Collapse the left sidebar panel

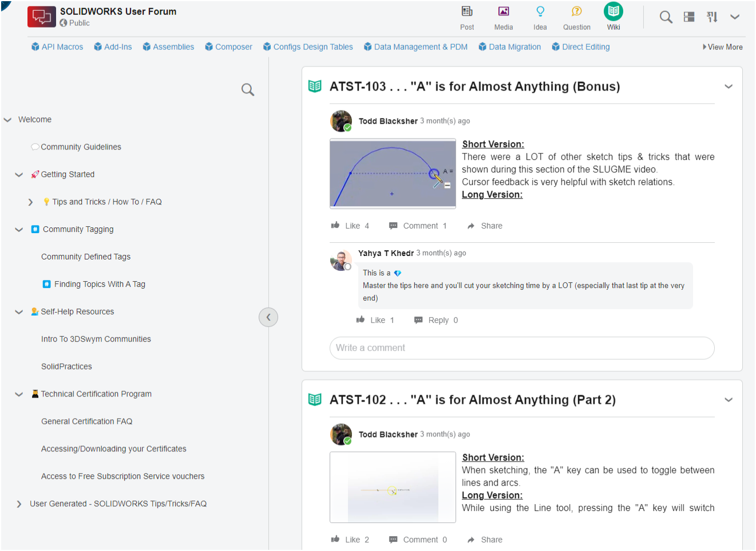(x=268, y=317)
